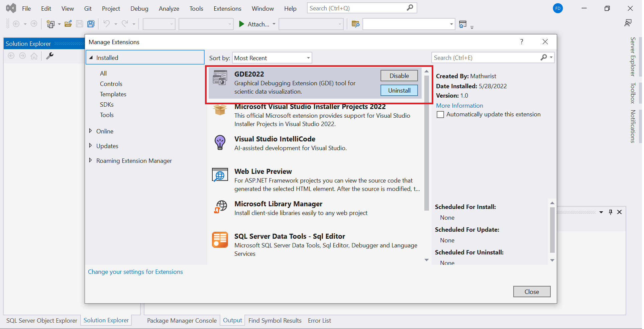
Task: Click the Navigate Forward toolbar icon
Action: tap(34, 24)
